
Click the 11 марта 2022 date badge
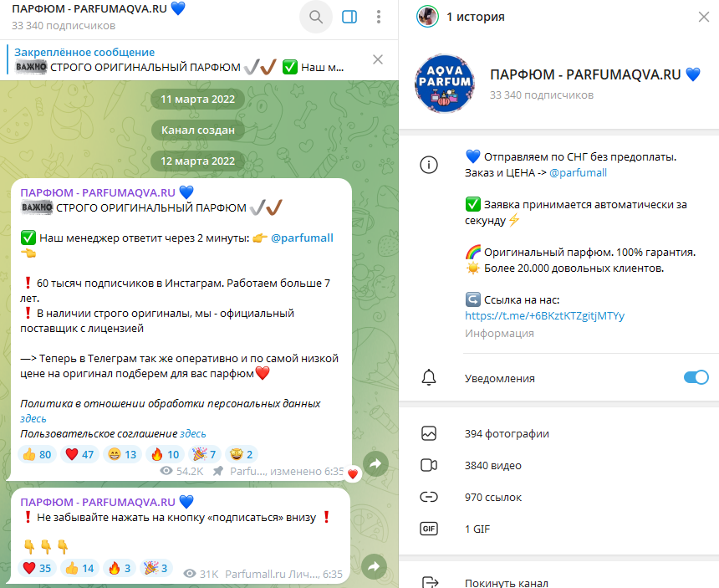click(x=197, y=99)
